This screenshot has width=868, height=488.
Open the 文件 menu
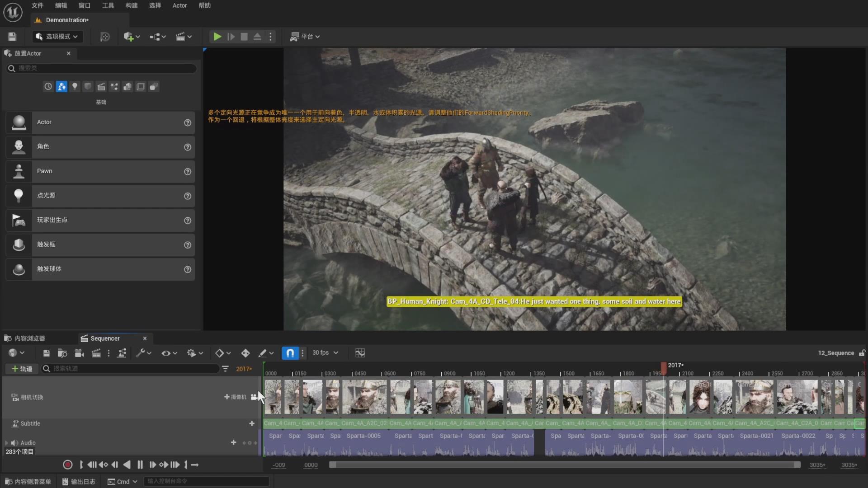[x=38, y=5]
